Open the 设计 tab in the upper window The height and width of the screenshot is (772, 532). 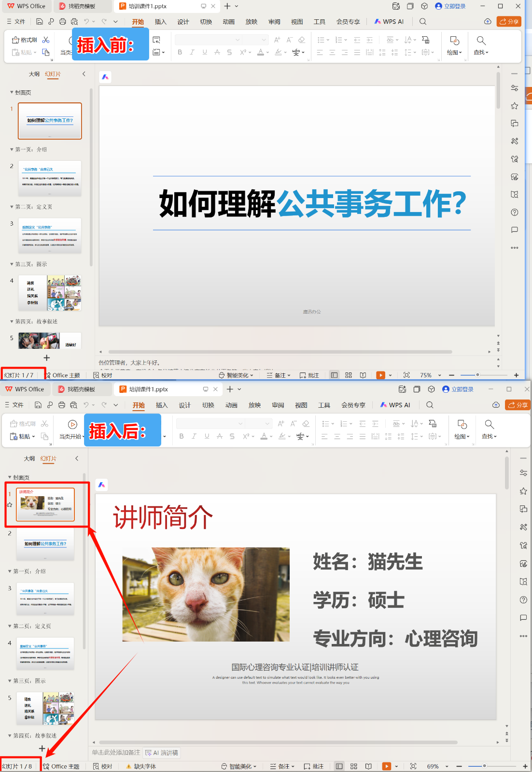point(183,22)
